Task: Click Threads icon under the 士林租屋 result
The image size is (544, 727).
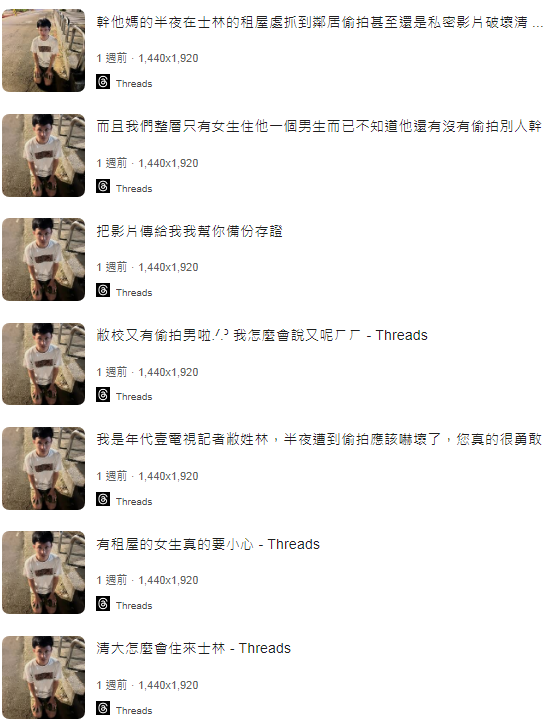Action: tap(103, 82)
